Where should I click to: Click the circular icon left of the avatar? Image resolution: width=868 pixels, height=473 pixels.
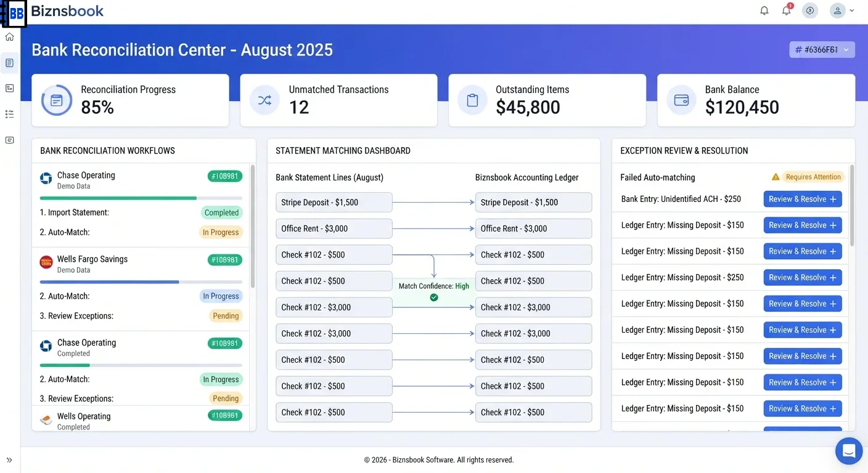[810, 10]
